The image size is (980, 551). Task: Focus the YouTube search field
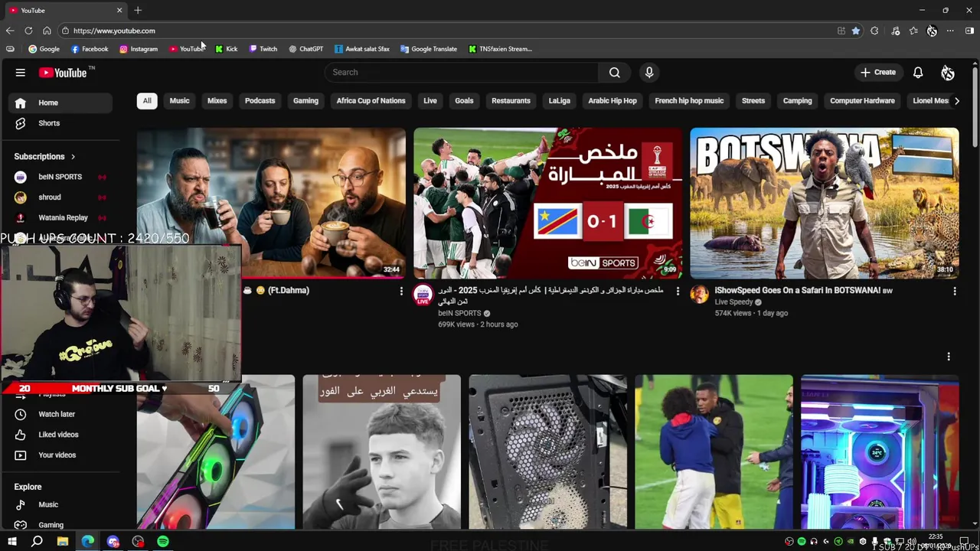coord(462,72)
